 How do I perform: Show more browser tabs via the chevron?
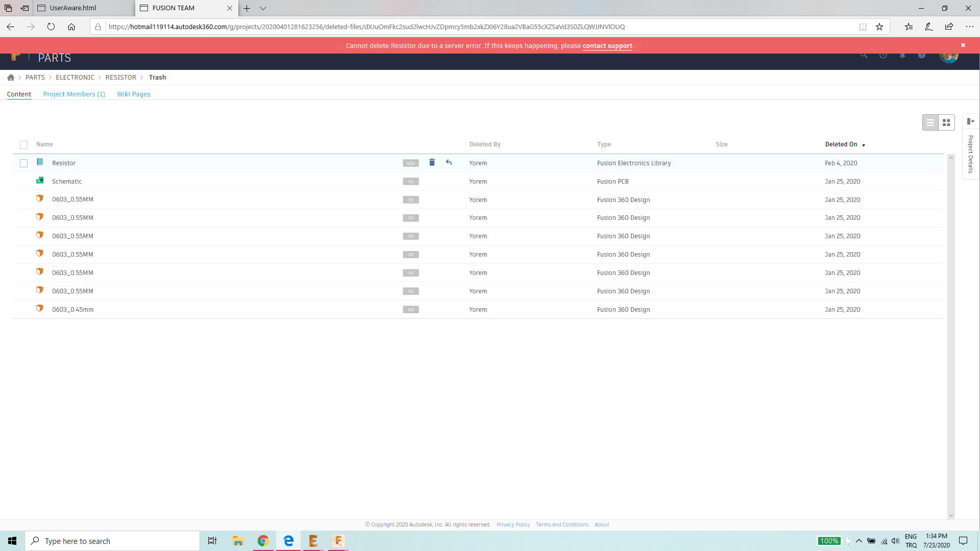pos(263,8)
